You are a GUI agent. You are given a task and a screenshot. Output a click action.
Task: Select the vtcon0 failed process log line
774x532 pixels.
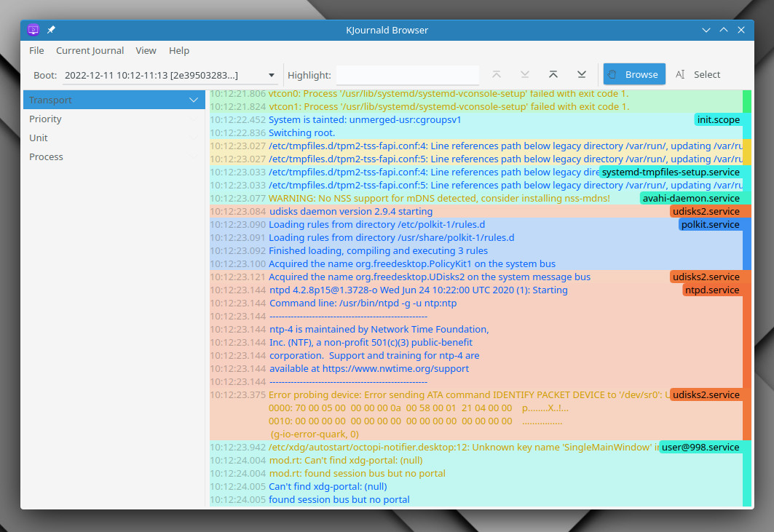coord(476,94)
